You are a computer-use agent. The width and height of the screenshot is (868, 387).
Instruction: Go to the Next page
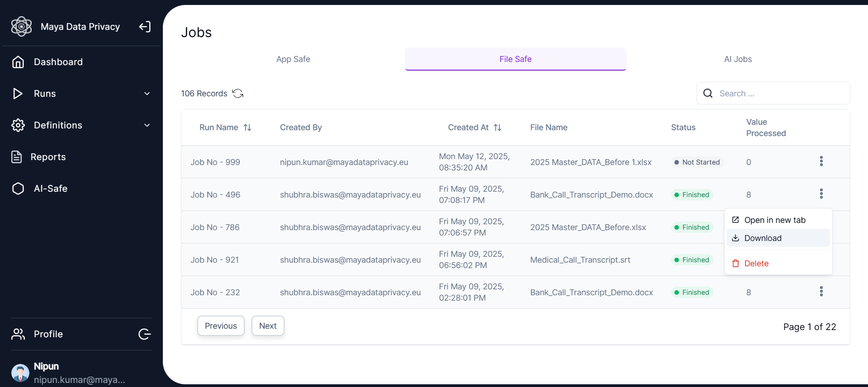(x=268, y=326)
